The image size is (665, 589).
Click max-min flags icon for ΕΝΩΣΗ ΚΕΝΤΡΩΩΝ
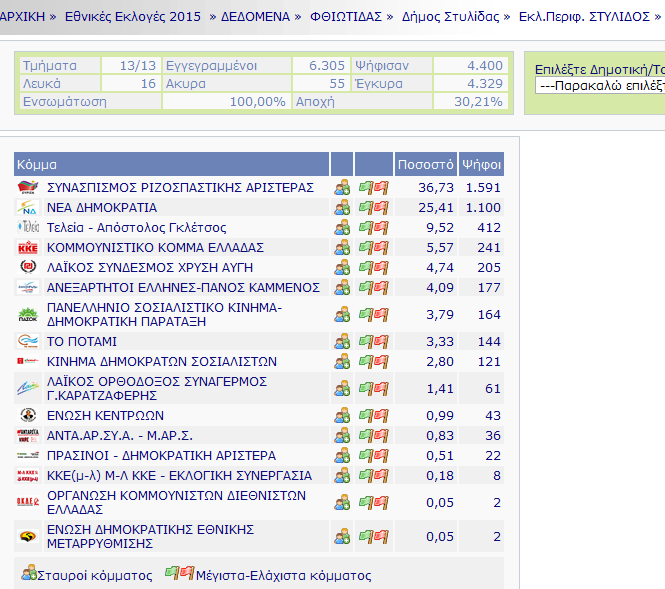click(x=373, y=415)
